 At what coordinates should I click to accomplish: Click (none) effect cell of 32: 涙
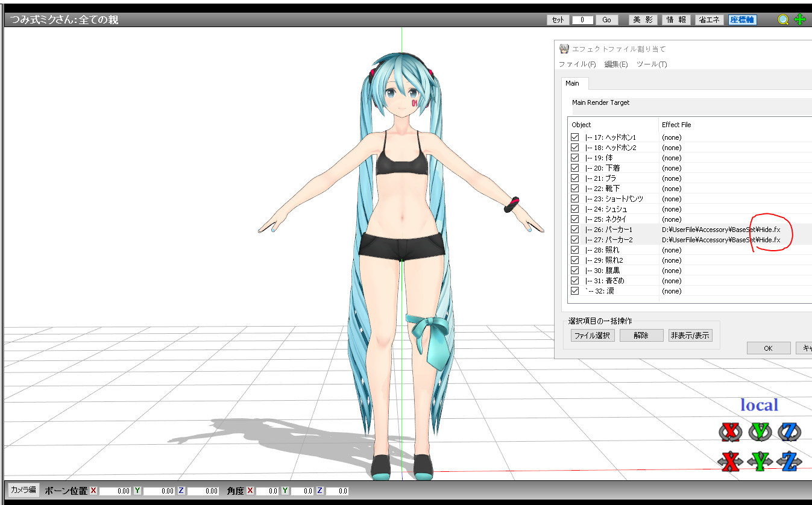point(672,291)
